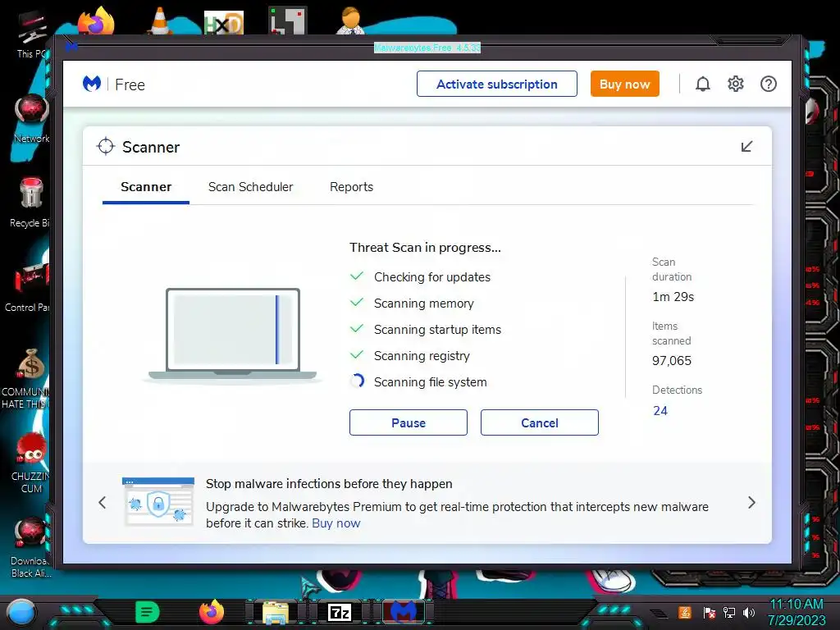The width and height of the screenshot is (840, 630).
Task: Click the items scanned value 97,065
Action: click(x=672, y=361)
